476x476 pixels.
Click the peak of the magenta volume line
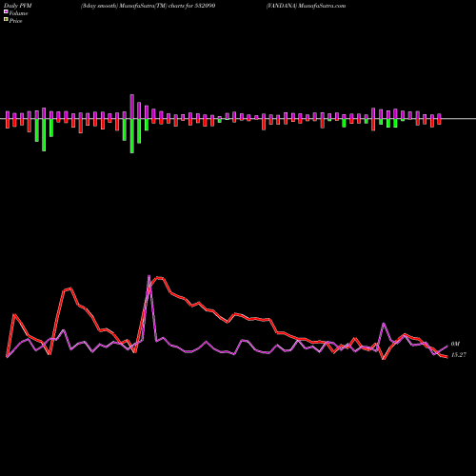pos(149,275)
